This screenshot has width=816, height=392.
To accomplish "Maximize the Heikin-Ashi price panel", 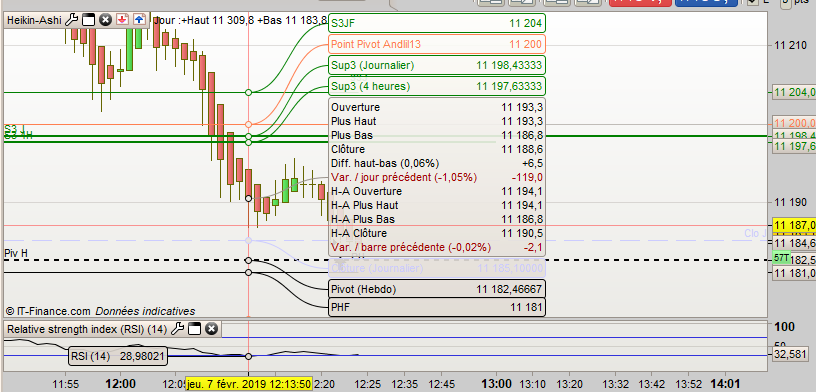I will (88, 20).
